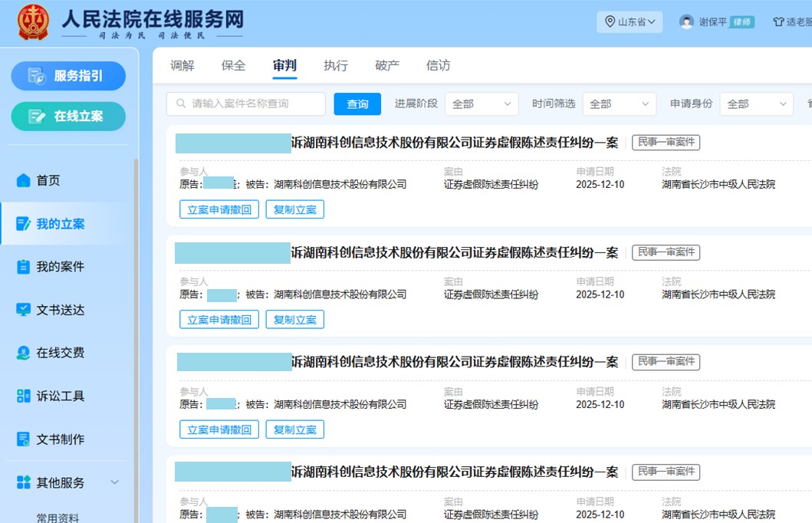Viewport: 812px width, 523px height.
Task: Click the edit-document icon beside 我的立案
Action: pos(23,224)
